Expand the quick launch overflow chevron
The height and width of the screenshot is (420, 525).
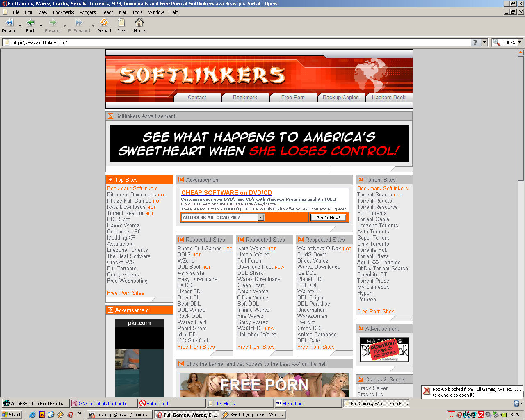[x=80, y=413]
